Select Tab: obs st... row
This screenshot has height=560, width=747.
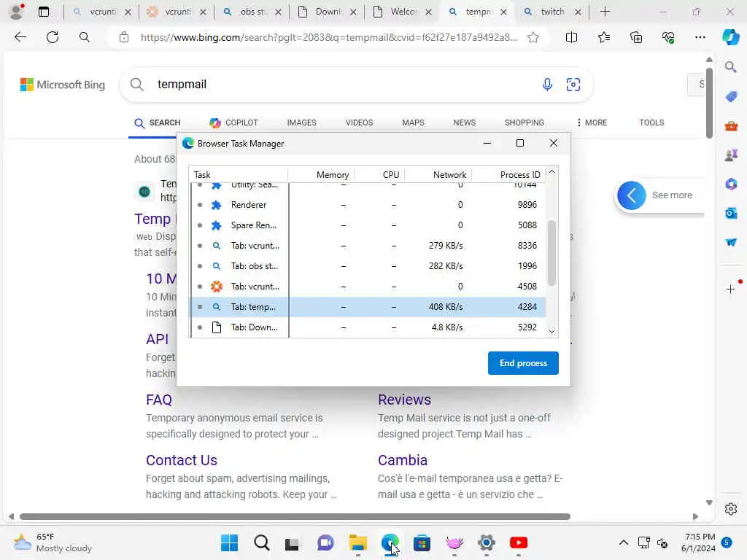pos(368,266)
